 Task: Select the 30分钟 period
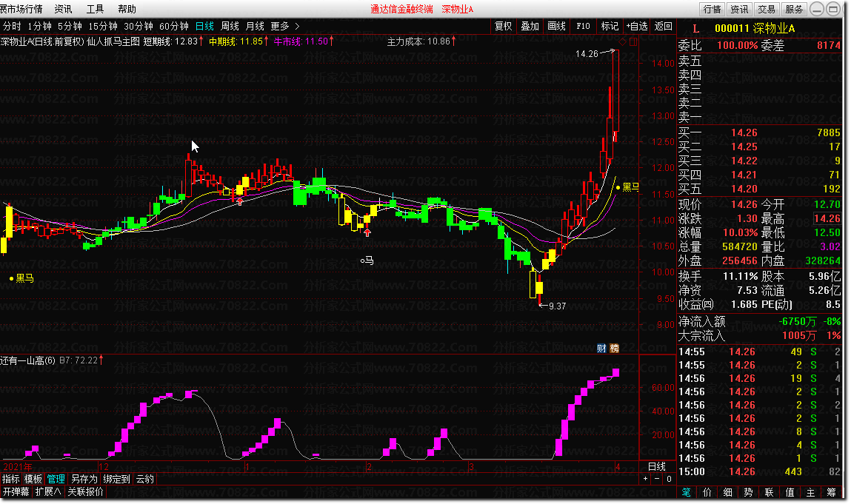pos(139,26)
